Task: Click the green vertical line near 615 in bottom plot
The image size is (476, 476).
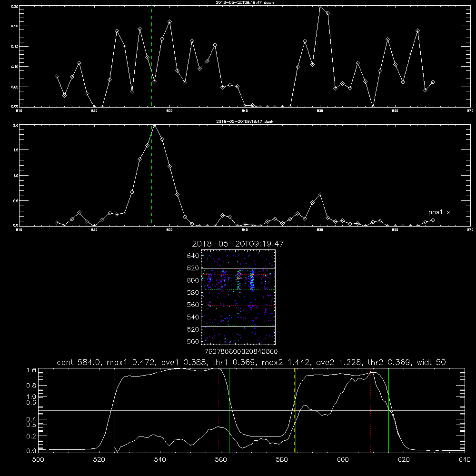Action: tap(388, 410)
